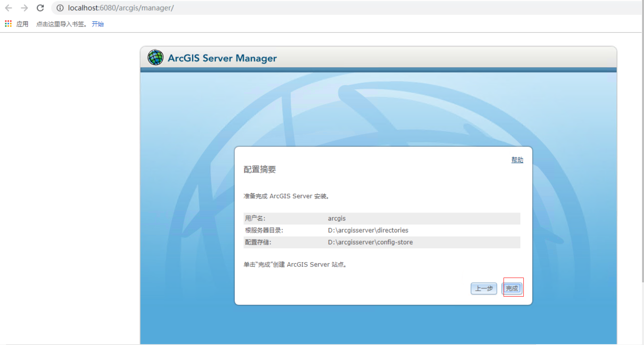Click the address bar URL localhost:6080/arcgis/manager/
The height and width of the screenshot is (345, 644).
point(121,8)
